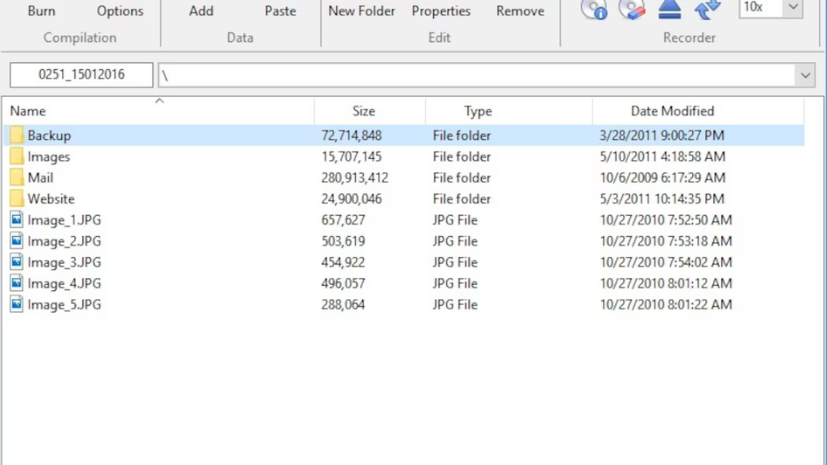Click Add in the Data group
This screenshot has height=465, width=827.
coord(201,11)
